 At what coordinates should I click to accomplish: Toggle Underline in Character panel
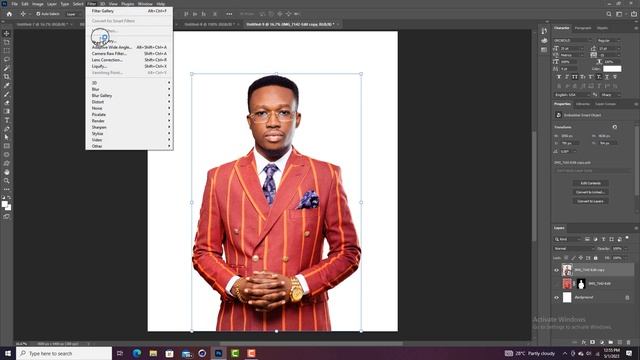click(607, 77)
